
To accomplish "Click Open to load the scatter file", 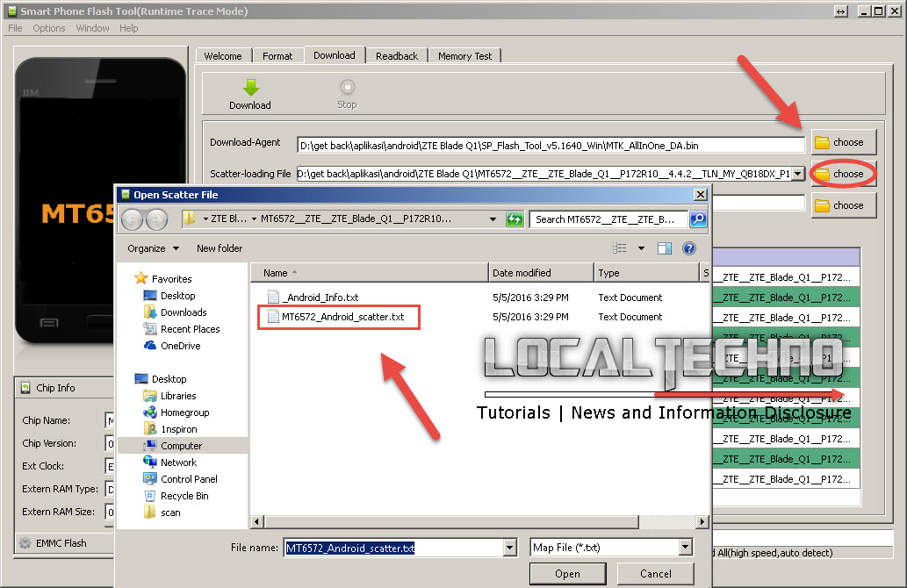I will (x=567, y=573).
